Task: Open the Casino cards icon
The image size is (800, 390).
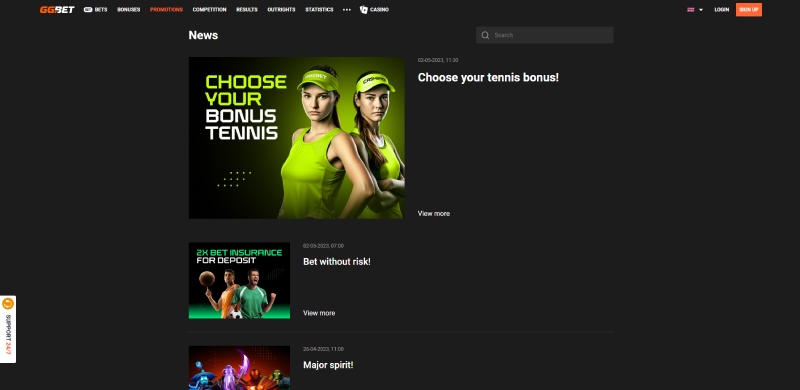Action: click(364, 10)
